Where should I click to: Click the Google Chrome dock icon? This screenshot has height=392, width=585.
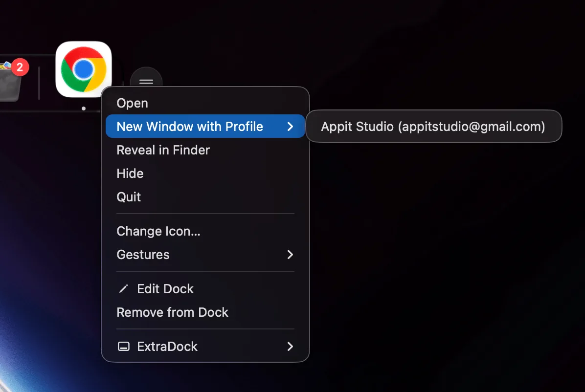point(84,69)
